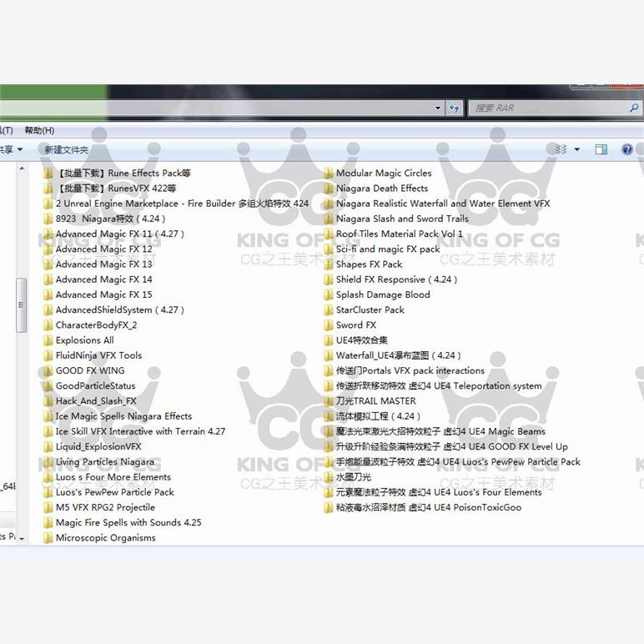Select Luos's PewPew Particle Pack left column
This screenshot has height=644, width=644.
point(115,492)
